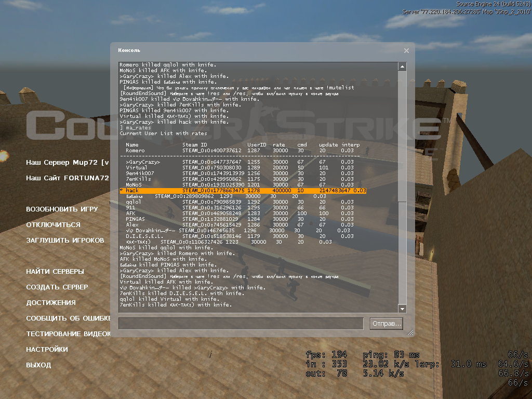Click the 'update' column header
Screen dimensions: 532x399
coord(328,144)
